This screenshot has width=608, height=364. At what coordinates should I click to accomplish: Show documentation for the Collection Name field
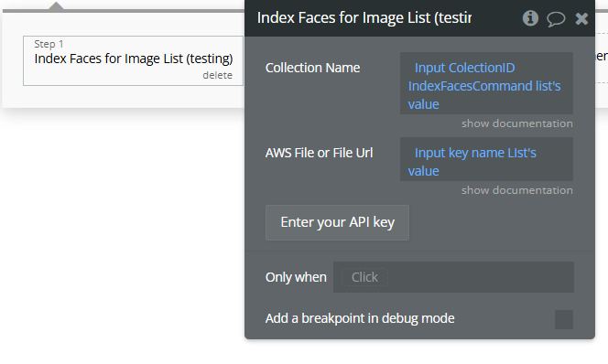click(516, 123)
